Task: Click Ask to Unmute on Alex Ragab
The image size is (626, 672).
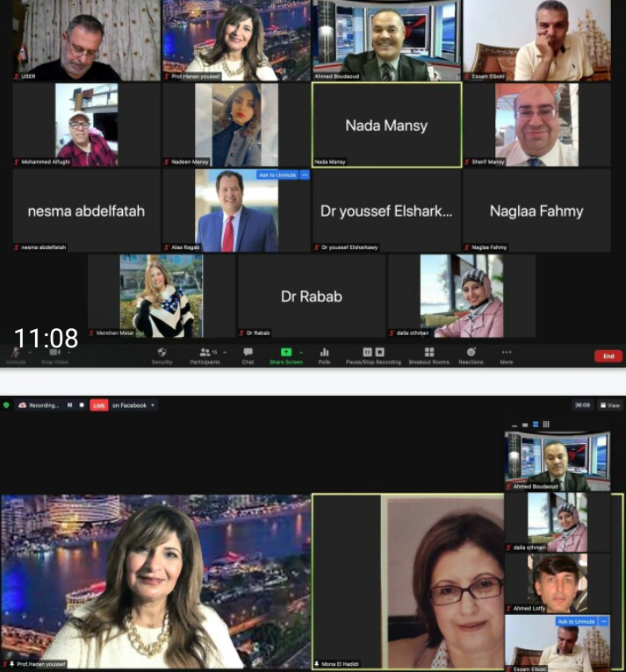Action: 277,175
